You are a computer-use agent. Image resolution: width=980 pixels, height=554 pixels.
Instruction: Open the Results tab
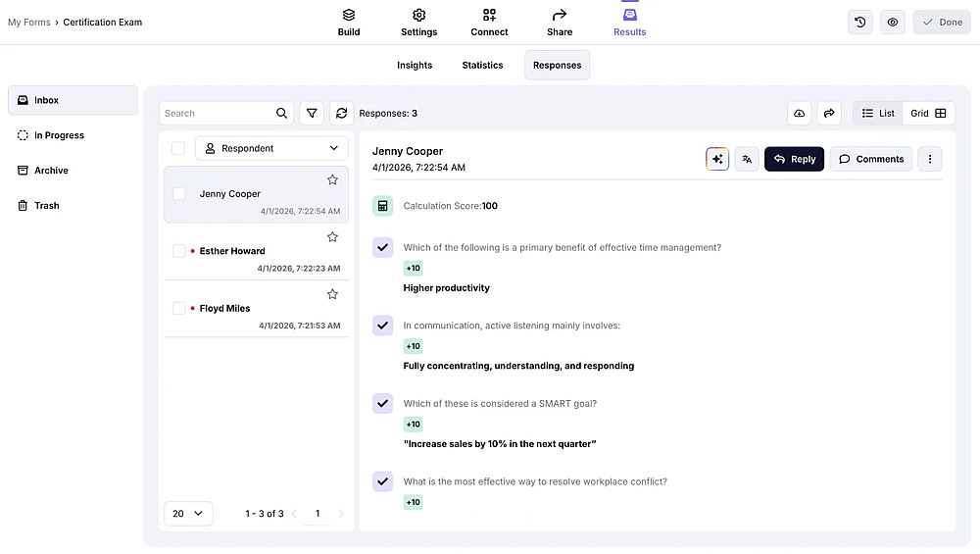point(629,23)
